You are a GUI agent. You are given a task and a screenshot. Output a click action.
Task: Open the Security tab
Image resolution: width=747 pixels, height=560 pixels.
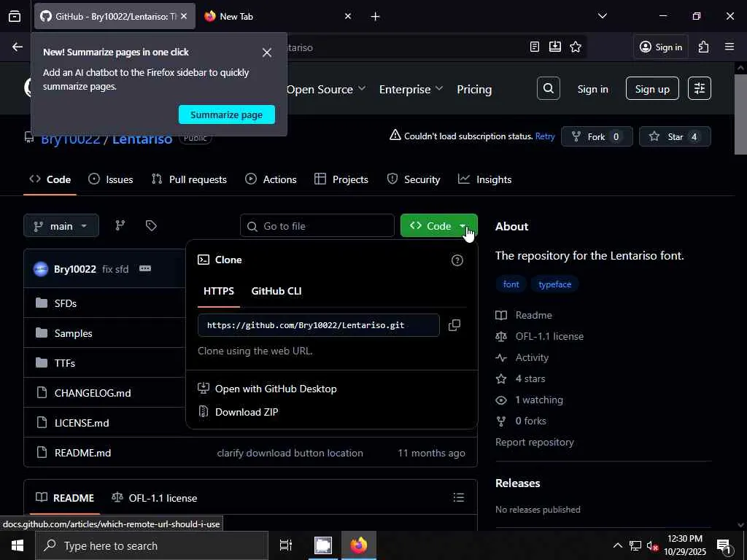click(x=414, y=179)
